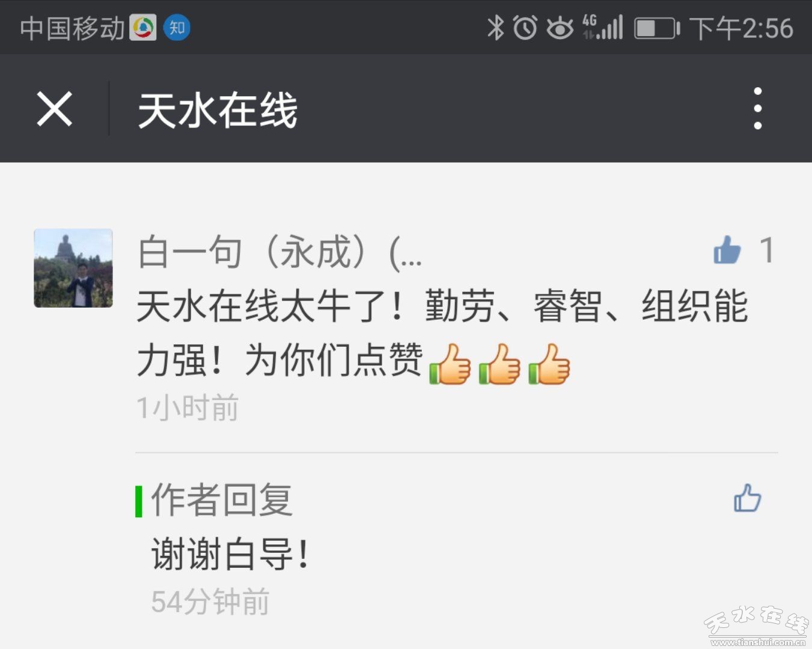Tap the commenter's avatar photo
812x649 pixels.
point(73,268)
